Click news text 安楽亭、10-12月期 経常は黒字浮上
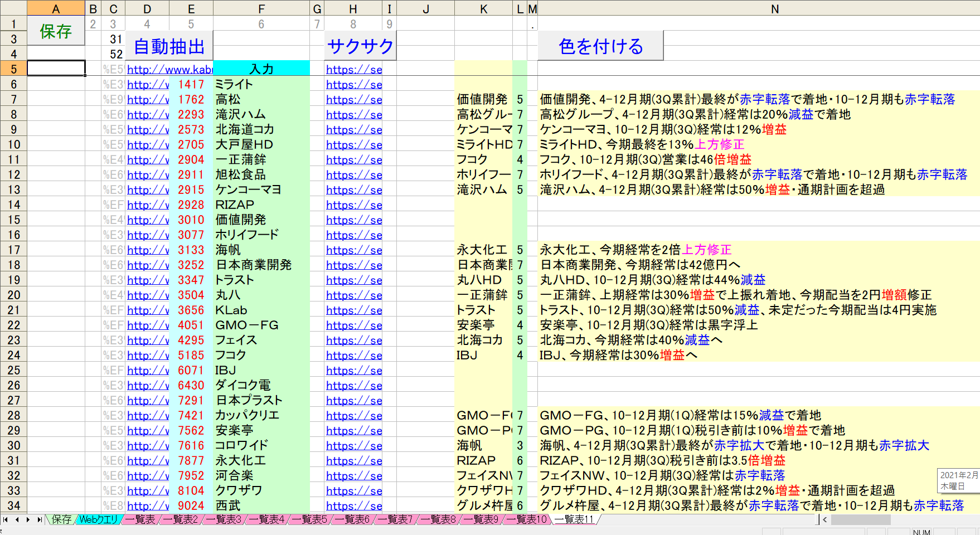 coord(649,325)
